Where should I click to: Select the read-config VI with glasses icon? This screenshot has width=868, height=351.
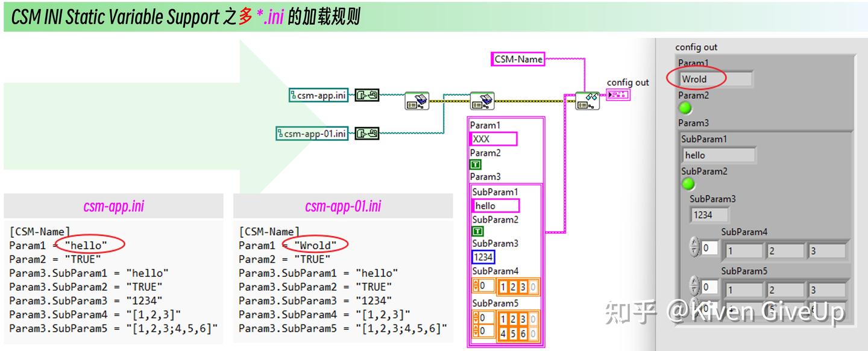(587, 101)
